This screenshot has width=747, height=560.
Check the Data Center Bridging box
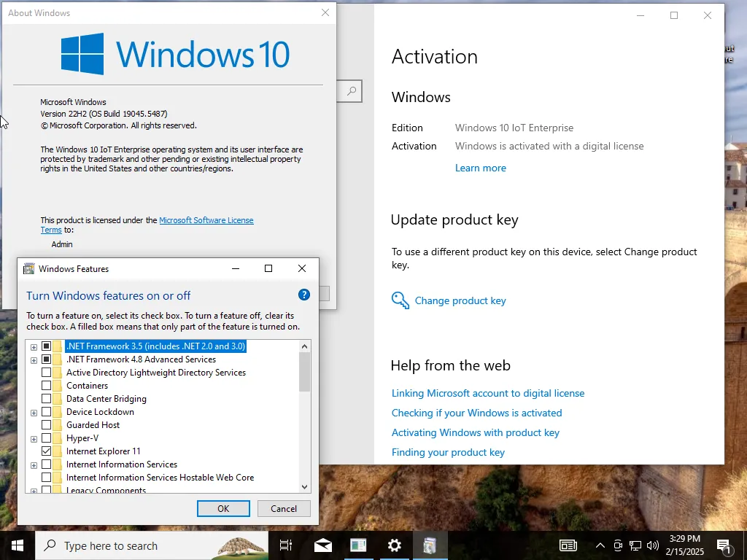46,399
